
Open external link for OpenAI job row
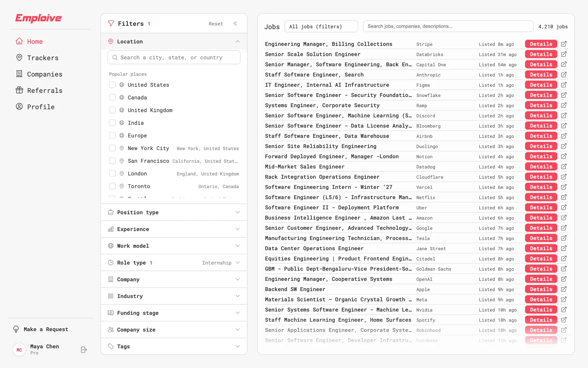pyautogui.click(x=564, y=279)
